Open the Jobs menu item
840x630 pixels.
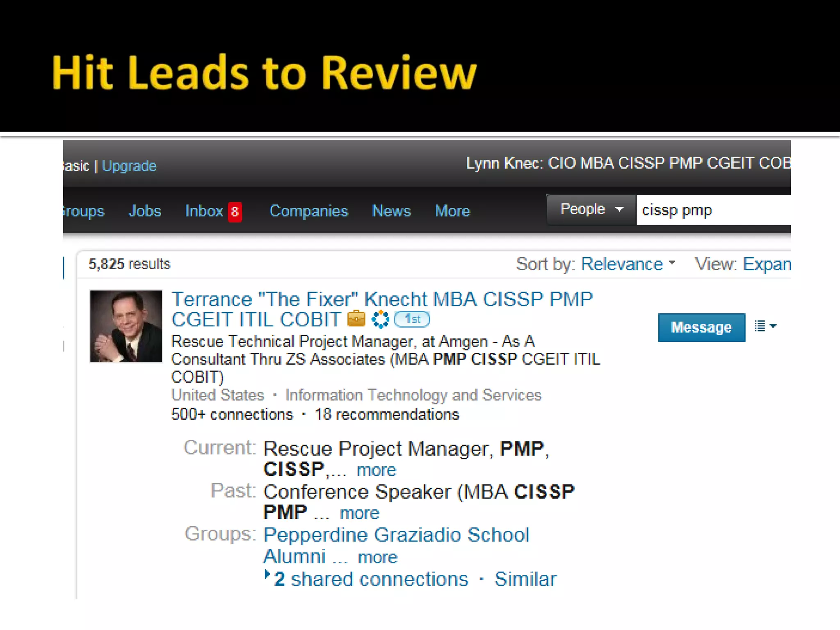pos(145,211)
